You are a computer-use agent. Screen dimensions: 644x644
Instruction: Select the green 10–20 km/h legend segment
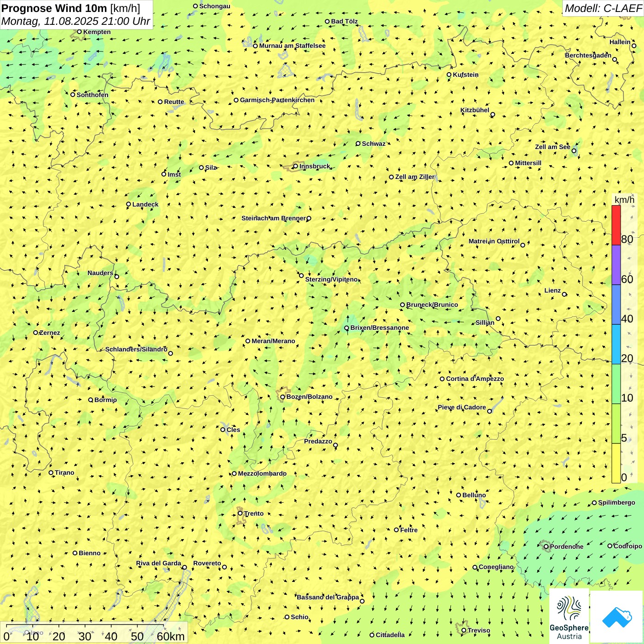pyautogui.click(x=616, y=384)
